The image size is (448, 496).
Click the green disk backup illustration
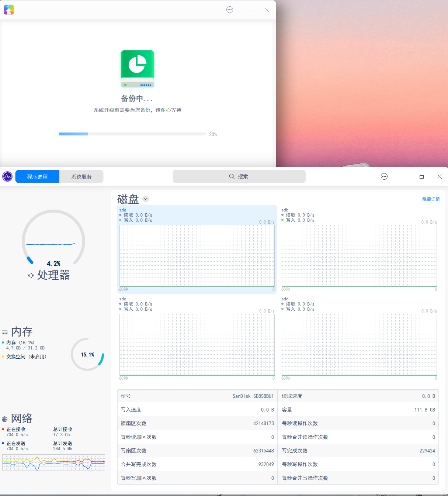pyautogui.click(x=138, y=69)
